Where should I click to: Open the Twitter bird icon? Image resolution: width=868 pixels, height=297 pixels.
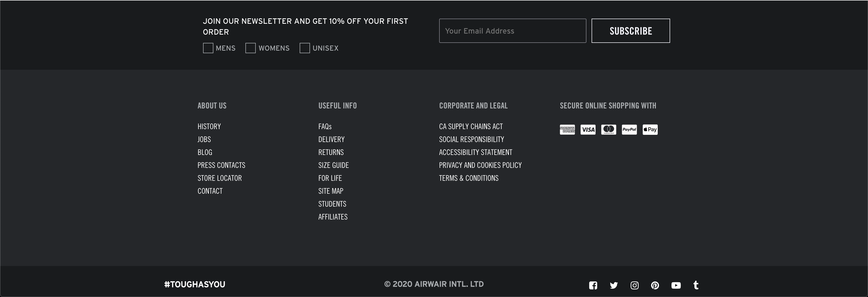(x=614, y=286)
